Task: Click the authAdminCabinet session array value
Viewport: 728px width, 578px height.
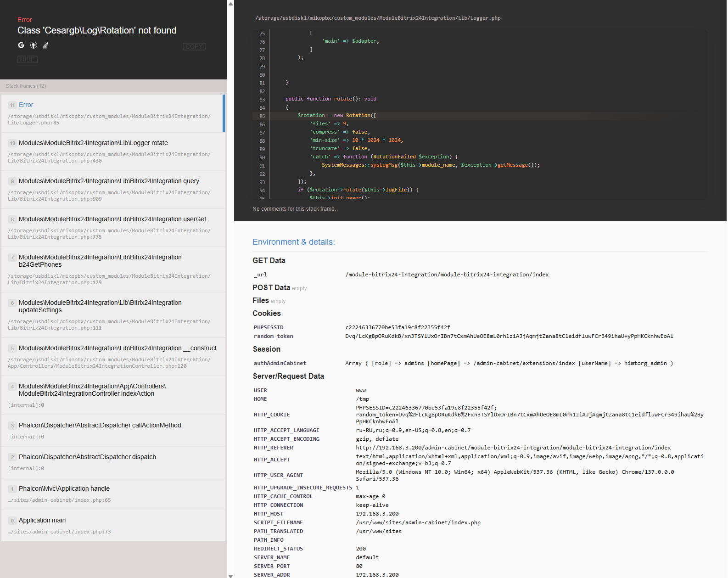Action: click(509, 363)
